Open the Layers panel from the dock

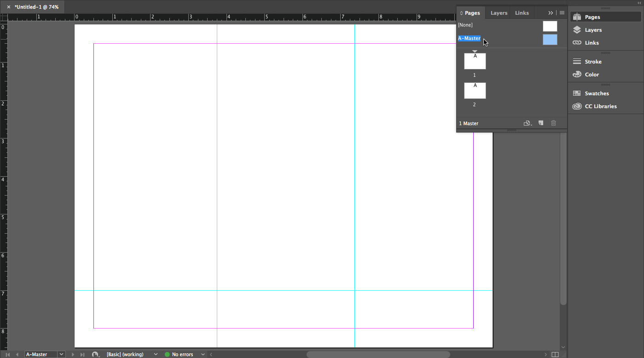[593, 30]
